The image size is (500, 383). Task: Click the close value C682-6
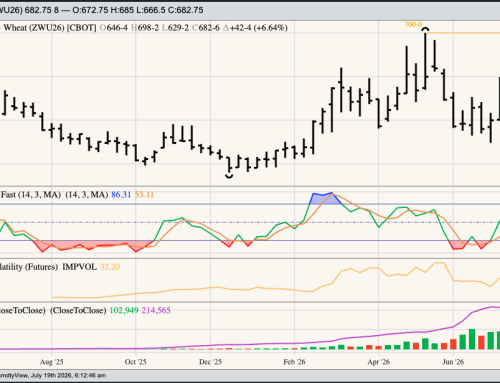click(206, 28)
